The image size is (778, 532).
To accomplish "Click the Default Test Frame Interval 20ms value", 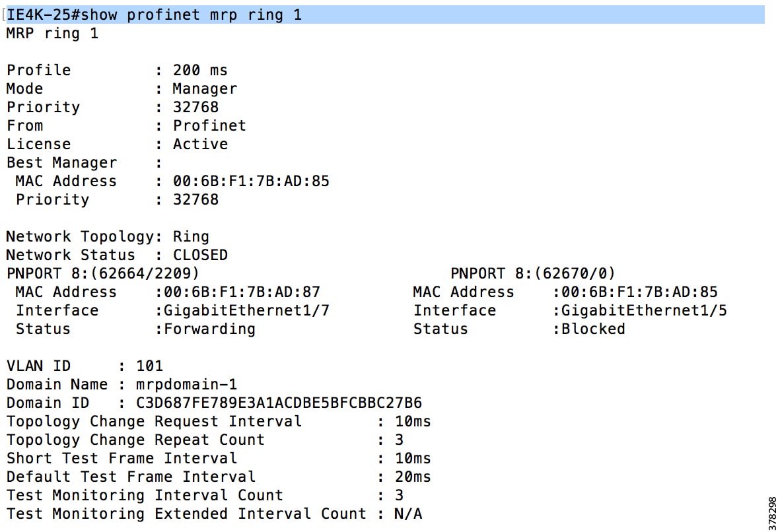I will tap(413, 477).
